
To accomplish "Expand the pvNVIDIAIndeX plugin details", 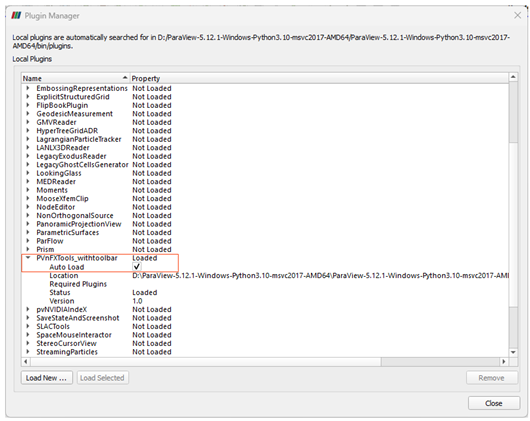I will pyautogui.click(x=28, y=309).
